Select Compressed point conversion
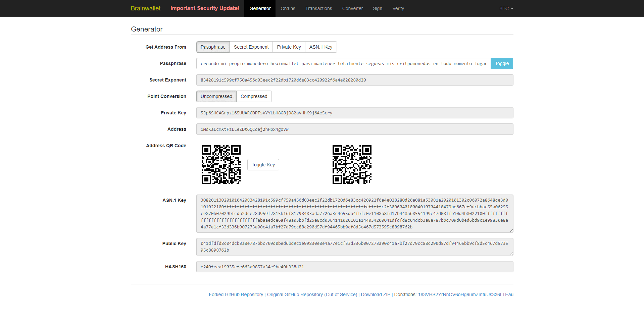 click(254, 96)
